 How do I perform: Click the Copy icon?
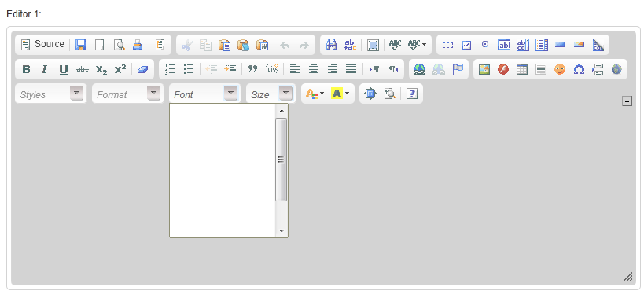(205, 45)
